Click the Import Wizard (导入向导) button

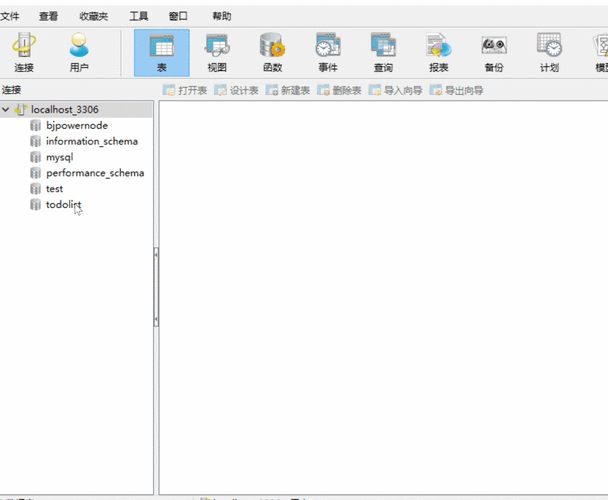pos(395,90)
